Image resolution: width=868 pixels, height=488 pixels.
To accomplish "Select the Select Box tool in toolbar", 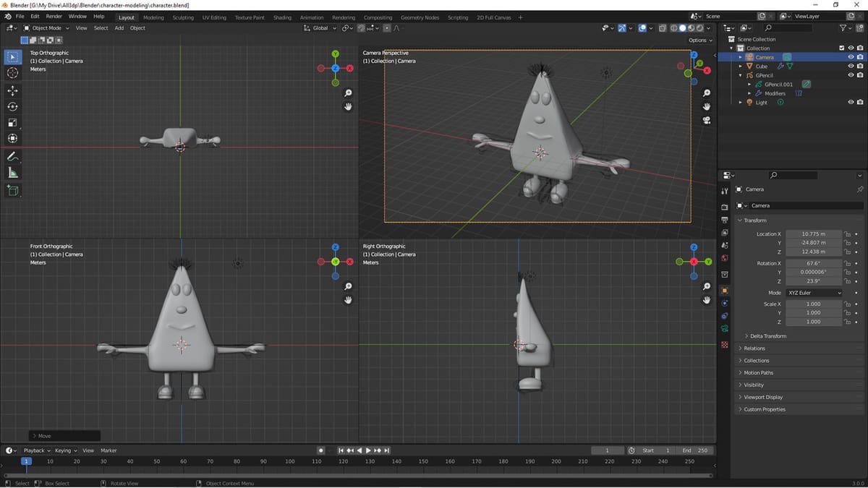I will (x=13, y=57).
